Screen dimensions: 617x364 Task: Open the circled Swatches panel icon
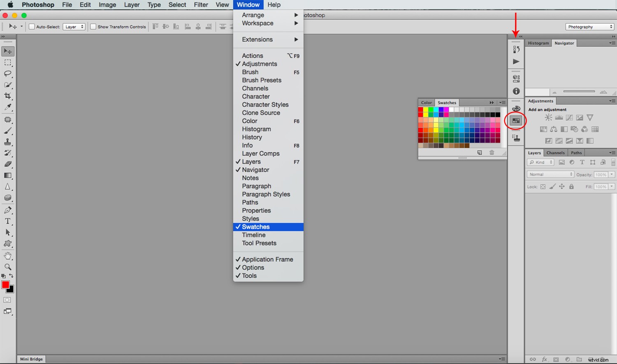[515, 120]
